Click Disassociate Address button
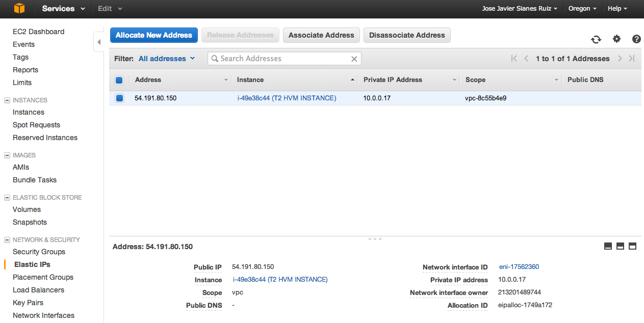Image resolution: width=644 pixels, height=323 pixels. (x=407, y=35)
